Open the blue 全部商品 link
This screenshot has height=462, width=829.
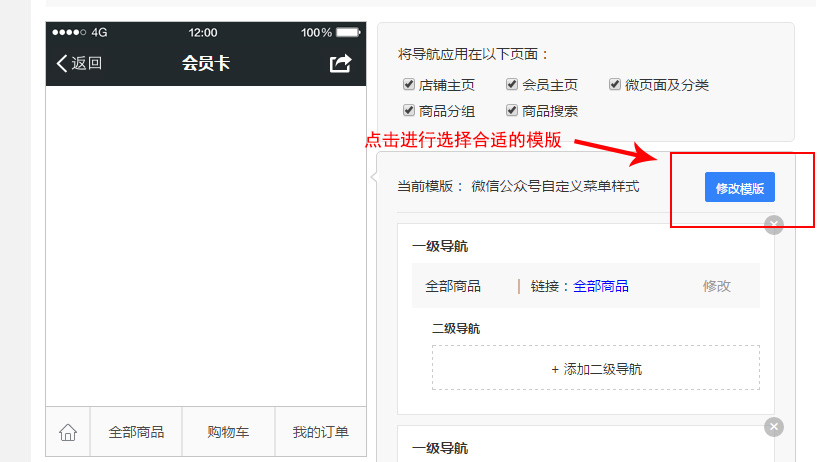601,286
